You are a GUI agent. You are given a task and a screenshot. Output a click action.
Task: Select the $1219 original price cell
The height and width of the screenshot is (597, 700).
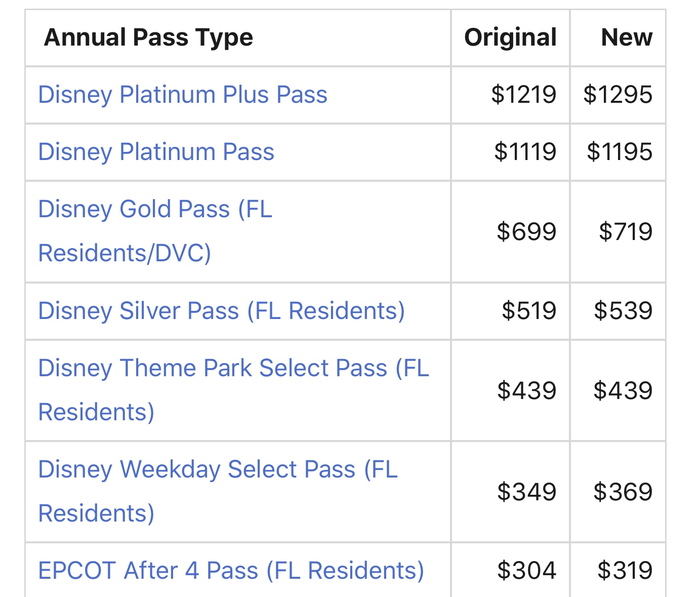(523, 95)
